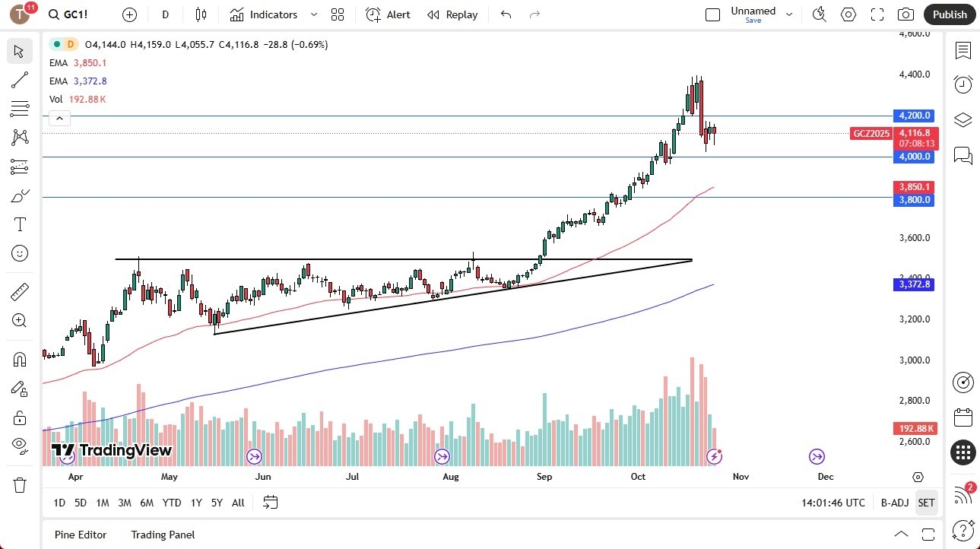The image size is (980, 549).
Task: Select the Text drawing tool
Action: 19,224
